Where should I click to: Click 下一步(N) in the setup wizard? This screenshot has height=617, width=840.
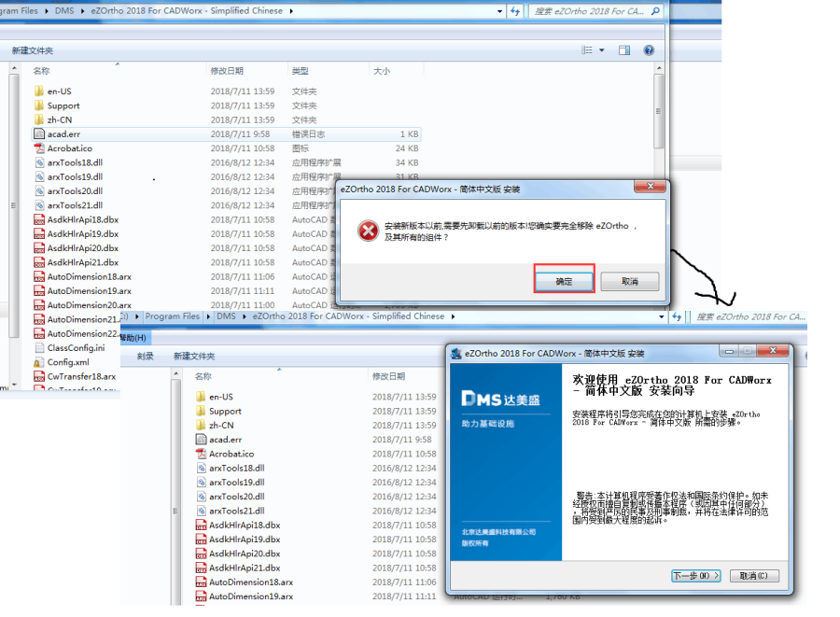click(x=696, y=576)
